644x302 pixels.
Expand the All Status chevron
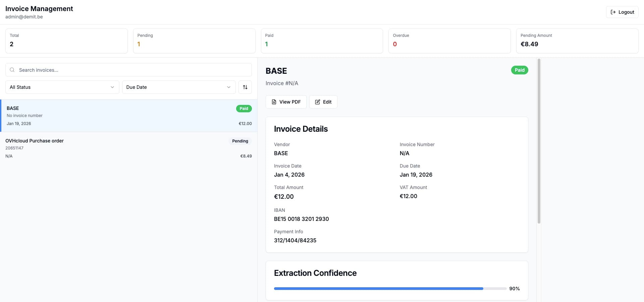click(x=112, y=87)
